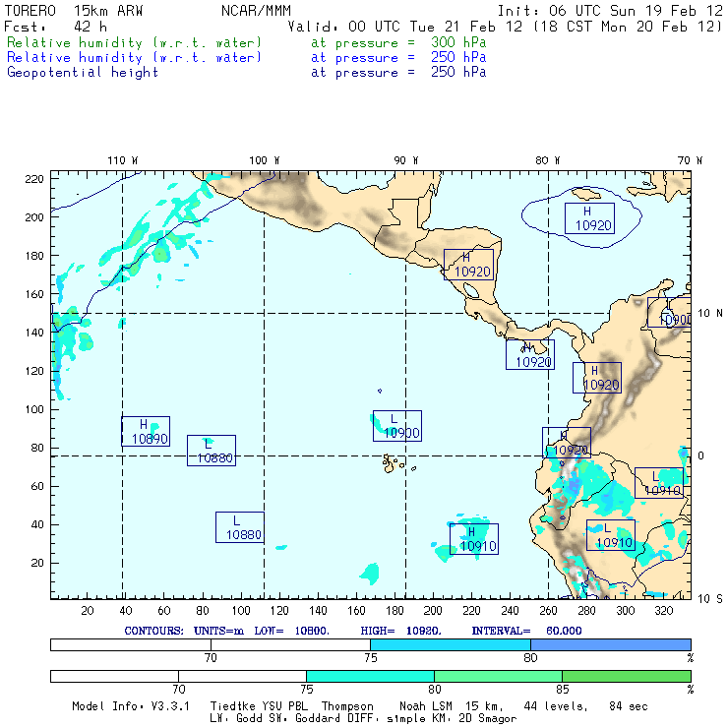Click the H 10920 marker over Colombia
The height and width of the screenshot is (728, 728).
pos(598,378)
